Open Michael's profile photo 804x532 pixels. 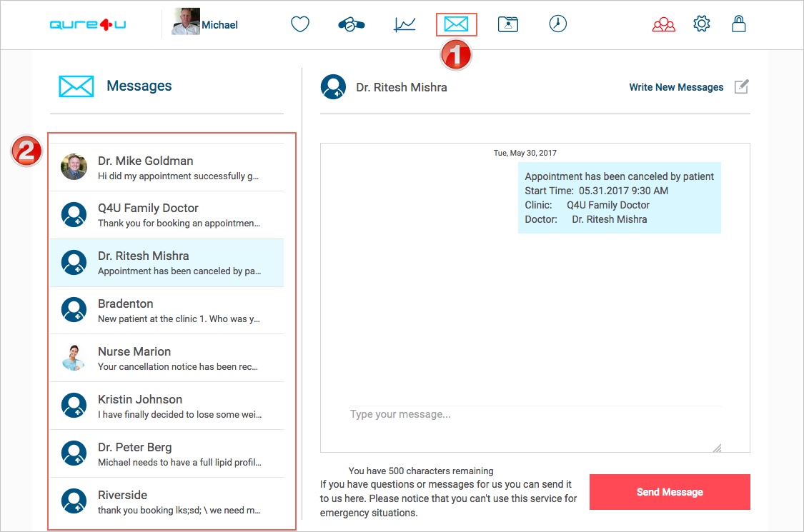(186, 21)
